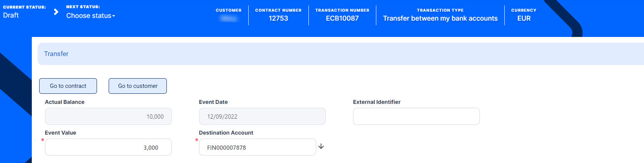The width and height of the screenshot is (644, 163).
Task: Click the Transfer between my bank accounts text
Action: 440,18
